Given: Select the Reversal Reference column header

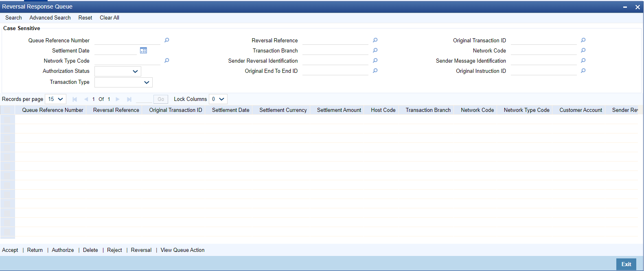Looking at the screenshot, I should (x=116, y=110).
